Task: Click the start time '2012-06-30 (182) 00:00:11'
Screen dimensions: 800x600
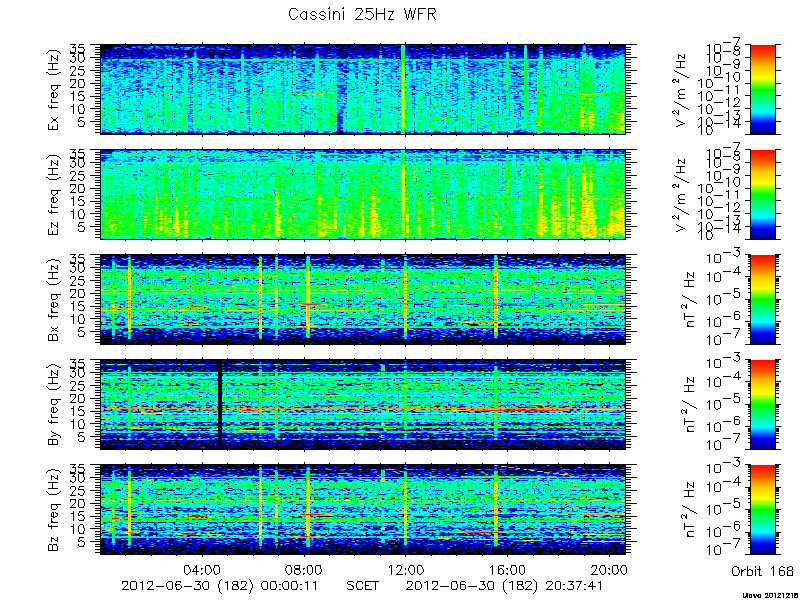Action: (219, 585)
